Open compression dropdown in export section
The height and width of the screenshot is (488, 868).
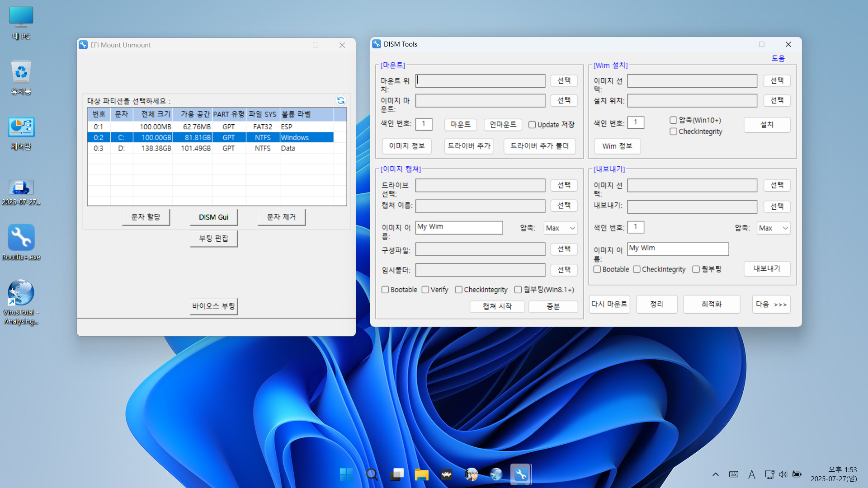click(x=774, y=228)
